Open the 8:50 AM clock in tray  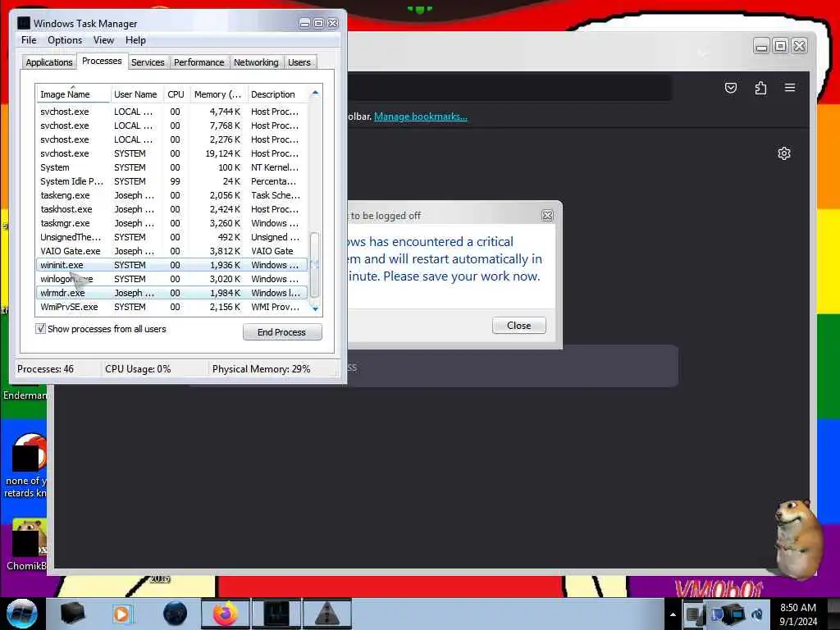[x=797, y=614]
